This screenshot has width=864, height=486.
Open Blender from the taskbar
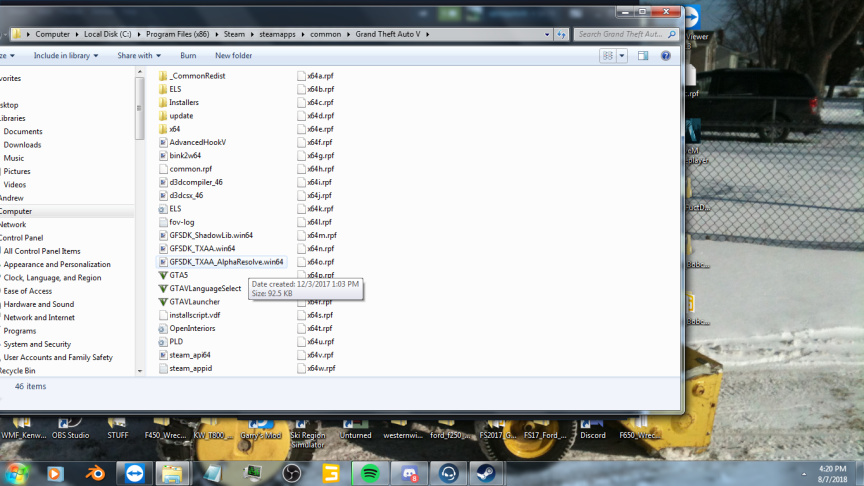click(x=95, y=473)
